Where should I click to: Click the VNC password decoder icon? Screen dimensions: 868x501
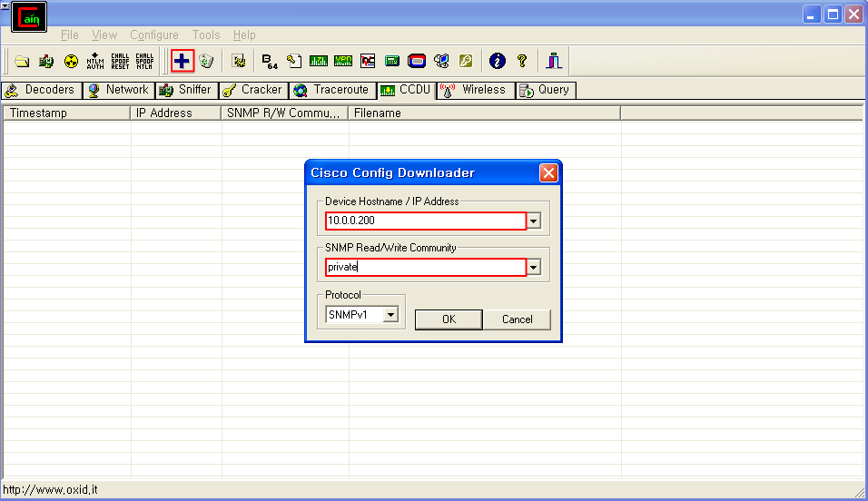click(368, 61)
